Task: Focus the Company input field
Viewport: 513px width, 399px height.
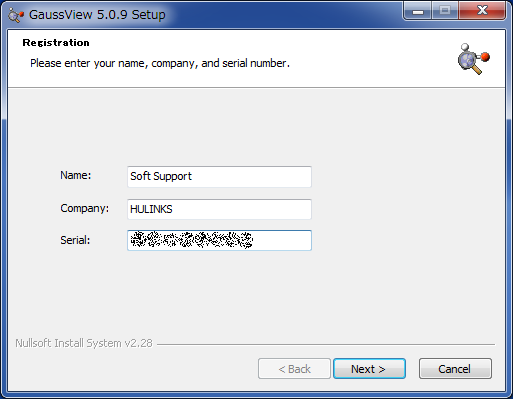Action: coord(219,209)
